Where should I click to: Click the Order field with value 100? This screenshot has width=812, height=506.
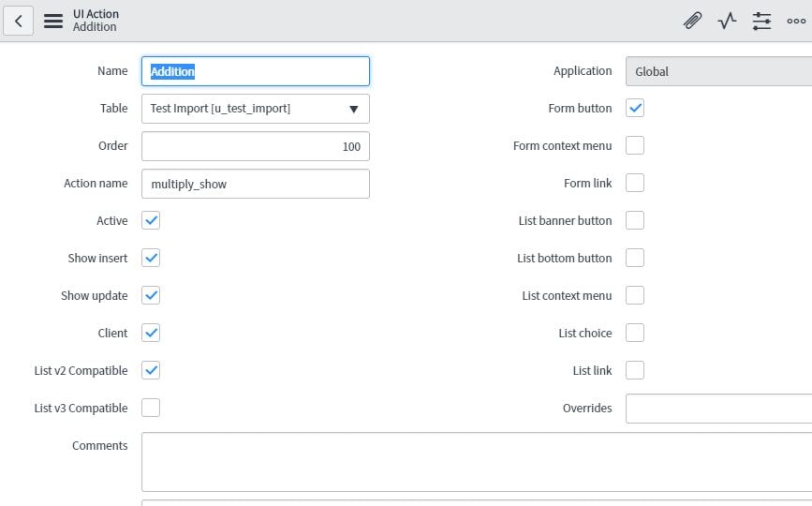pyautogui.click(x=256, y=146)
